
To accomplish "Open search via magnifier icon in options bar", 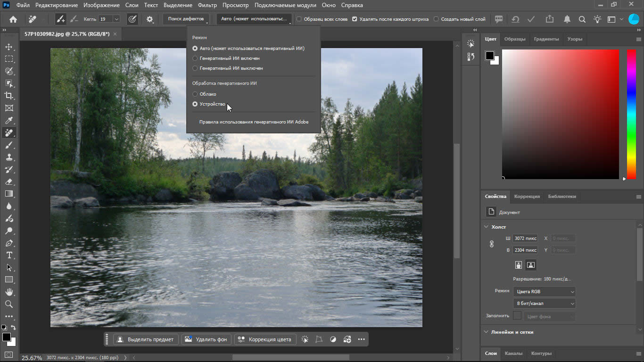I will click(582, 19).
